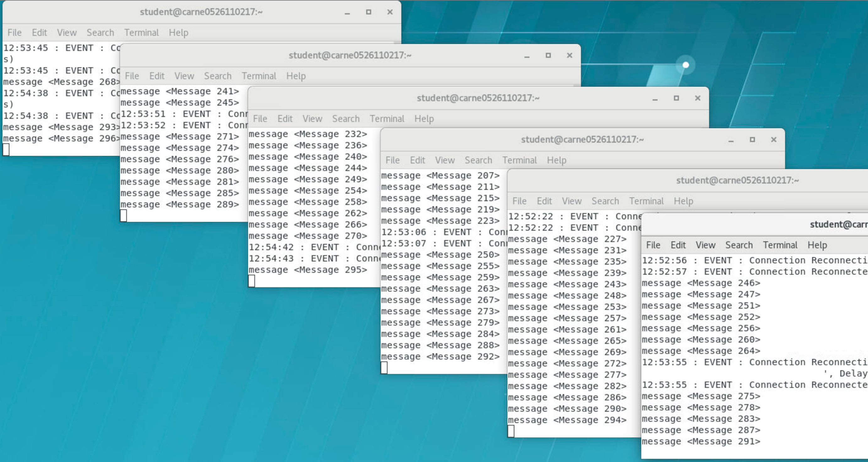Viewport: 868px width, 462px height.
Task: Open File menu in terminal ending with Message 291
Action: (x=654, y=245)
